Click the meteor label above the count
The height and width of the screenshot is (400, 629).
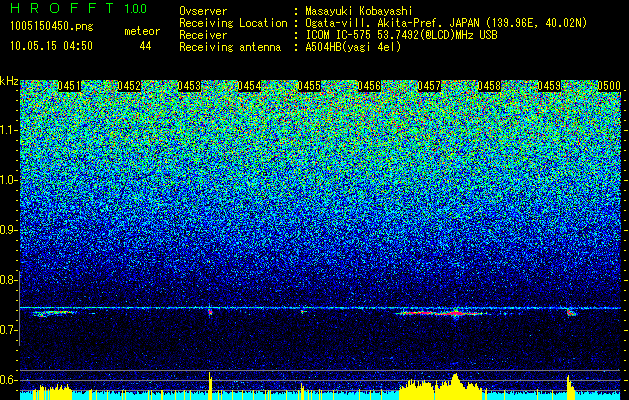pyautogui.click(x=142, y=32)
